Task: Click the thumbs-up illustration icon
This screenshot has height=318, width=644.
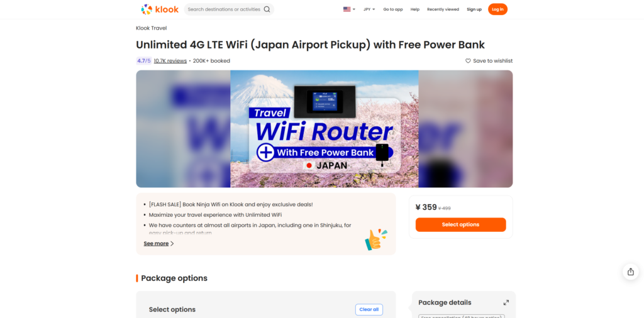Action: 376,239
